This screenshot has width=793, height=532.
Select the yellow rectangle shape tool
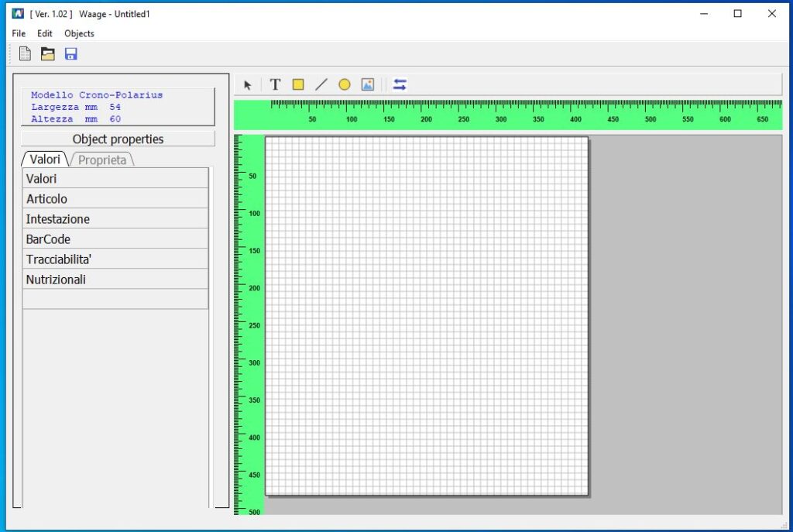pyautogui.click(x=298, y=85)
